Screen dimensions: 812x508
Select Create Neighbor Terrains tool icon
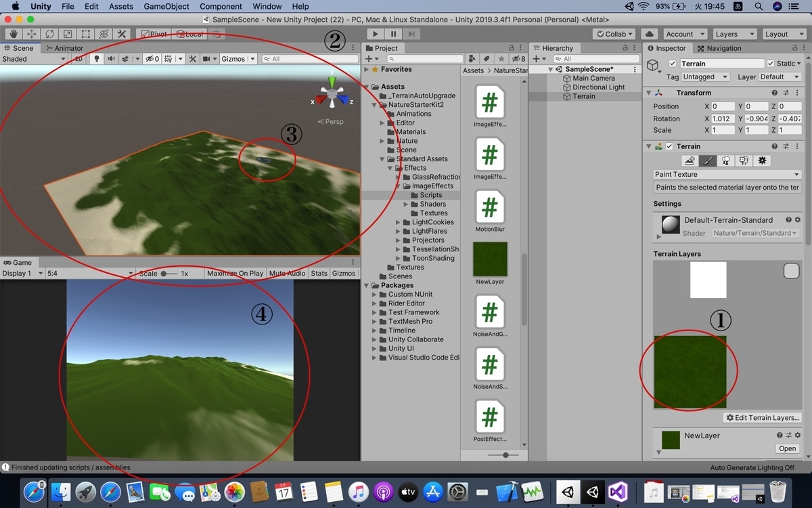coord(690,161)
